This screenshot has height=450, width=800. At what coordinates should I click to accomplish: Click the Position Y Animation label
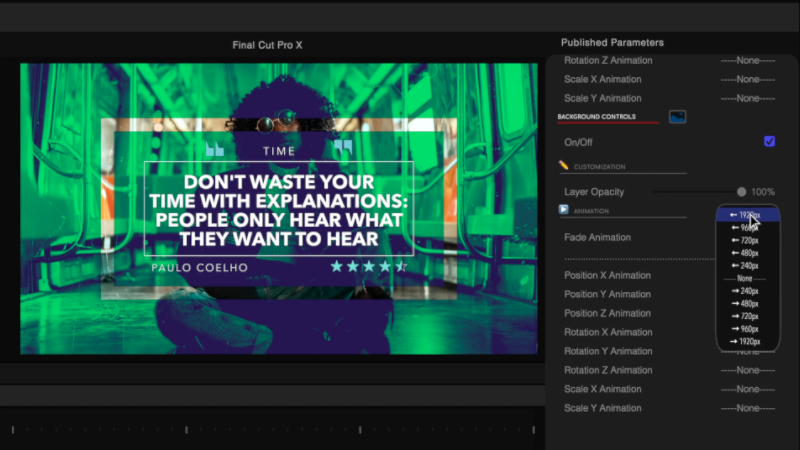tap(607, 294)
